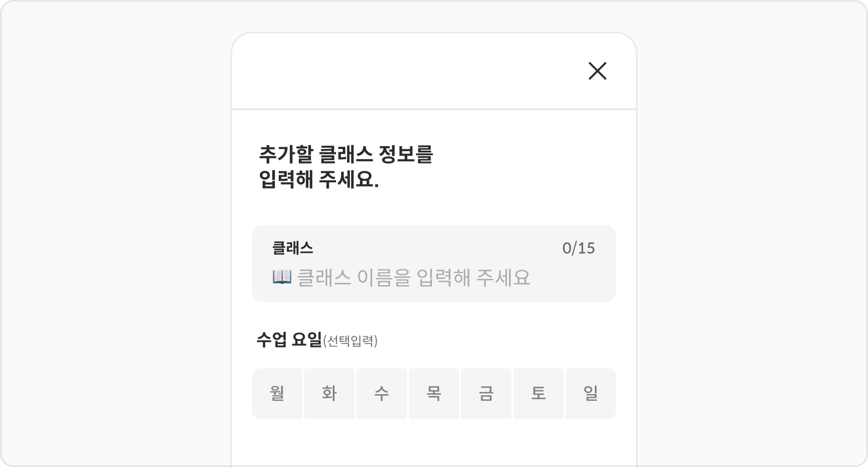Screen dimensions: 868x467
Task: Choose the 토 (Saturday) day button
Action: coord(538,394)
